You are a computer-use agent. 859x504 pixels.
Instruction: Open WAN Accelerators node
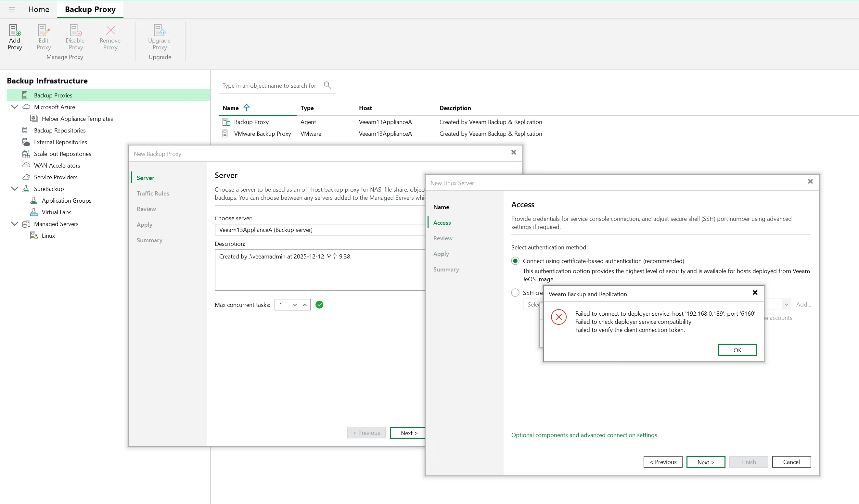click(57, 165)
